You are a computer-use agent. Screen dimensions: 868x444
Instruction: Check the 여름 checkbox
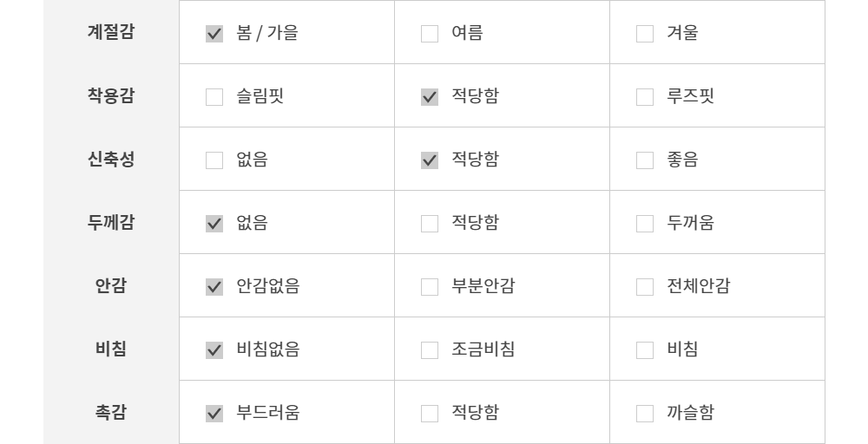pos(430,34)
